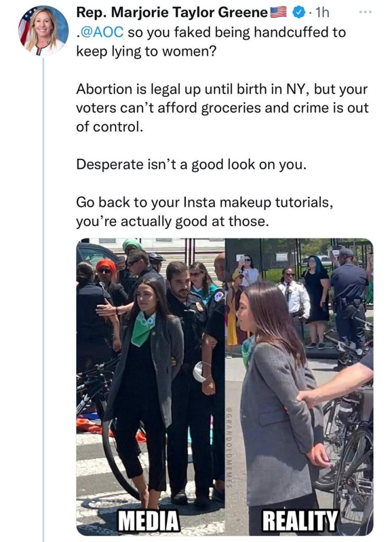
Task: Click the MEDIA caption label
Action: [x=148, y=521]
